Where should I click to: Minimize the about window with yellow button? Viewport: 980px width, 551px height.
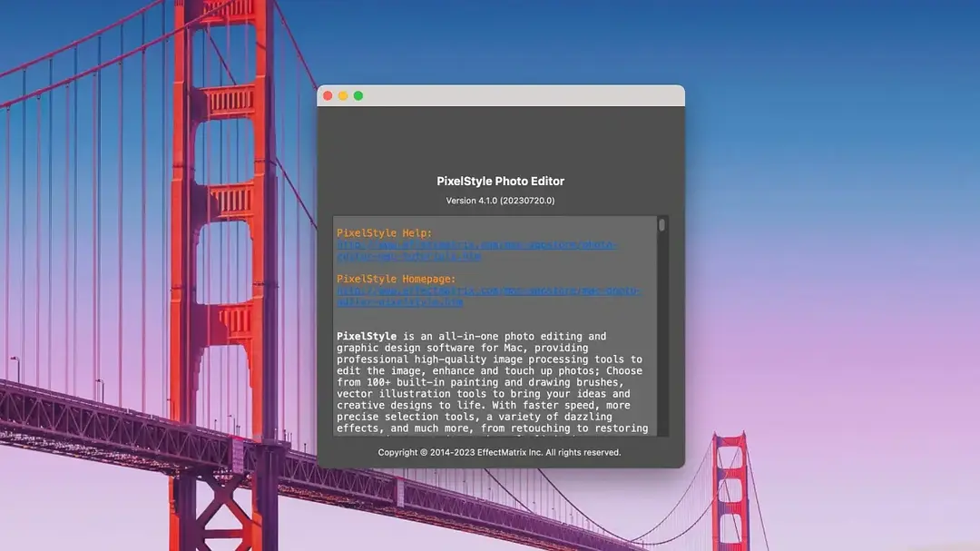pyautogui.click(x=343, y=95)
